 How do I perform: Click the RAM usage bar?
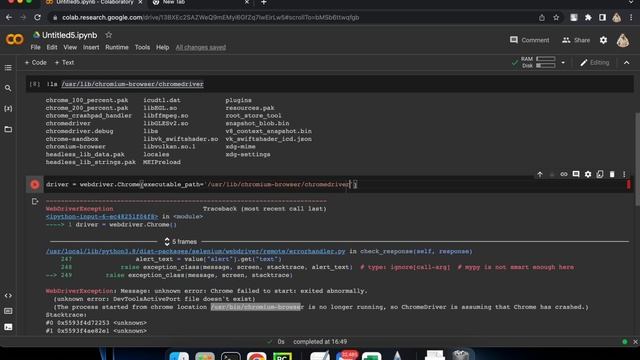click(545, 59)
